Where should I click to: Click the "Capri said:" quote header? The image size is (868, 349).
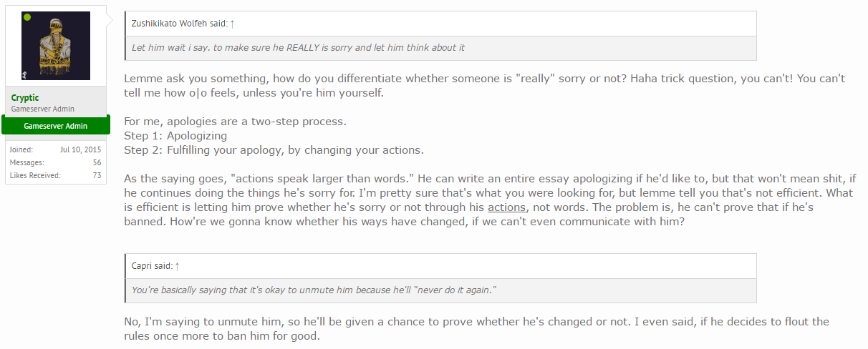pyautogui.click(x=152, y=266)
